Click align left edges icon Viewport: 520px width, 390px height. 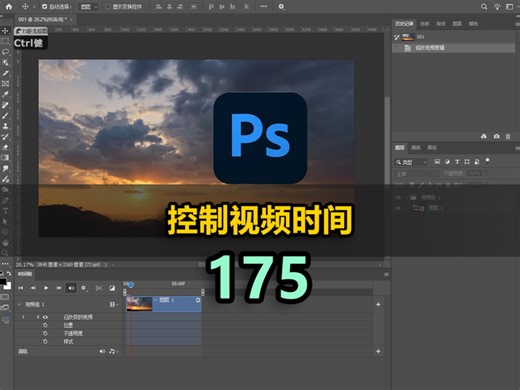[159, 6]
